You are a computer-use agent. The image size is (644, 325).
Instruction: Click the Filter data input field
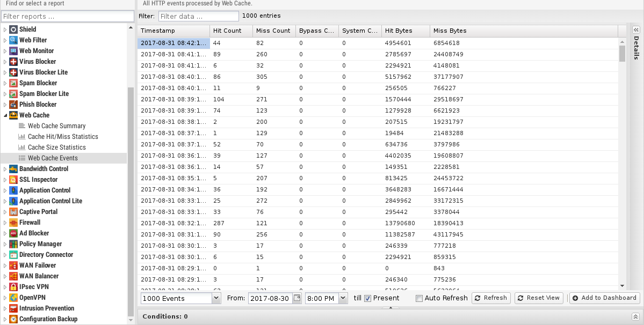(x=198, y=16)
